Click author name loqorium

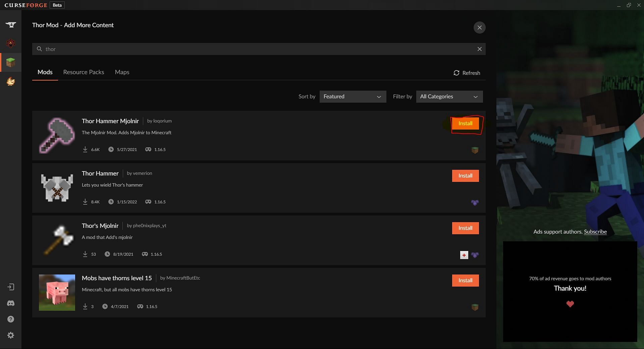(162, 121)
